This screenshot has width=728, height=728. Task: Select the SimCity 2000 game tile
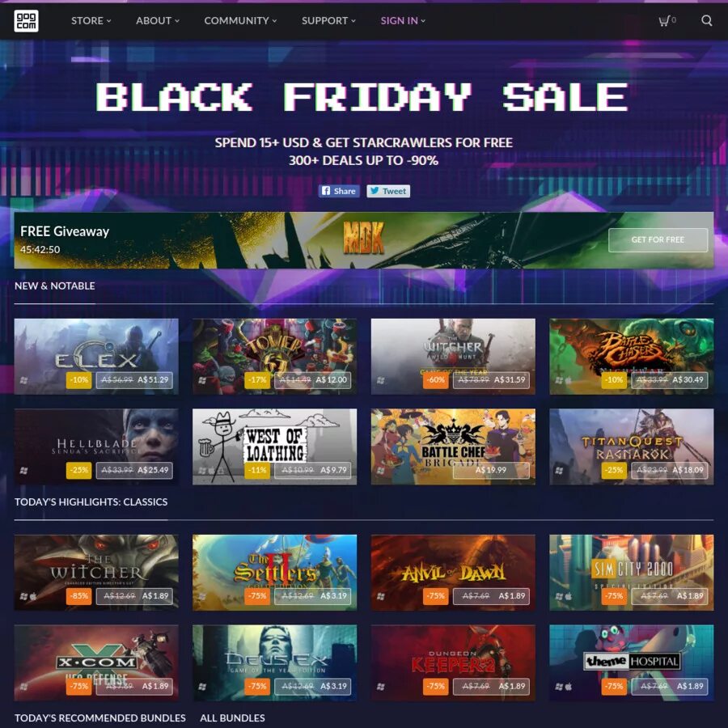632,573
